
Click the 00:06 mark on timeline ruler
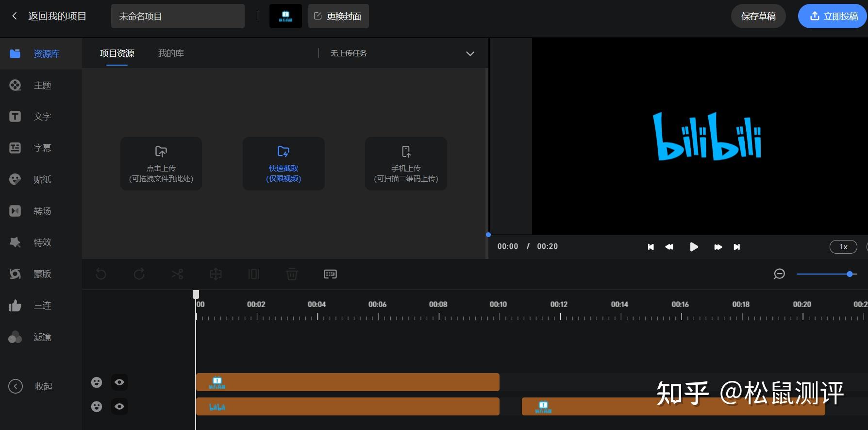(377, 305)
